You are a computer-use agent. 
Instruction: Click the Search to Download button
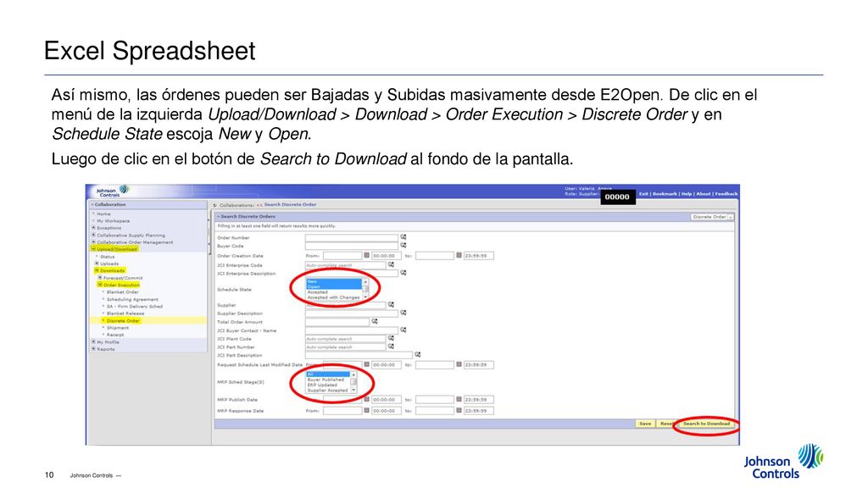coord(706,424)
